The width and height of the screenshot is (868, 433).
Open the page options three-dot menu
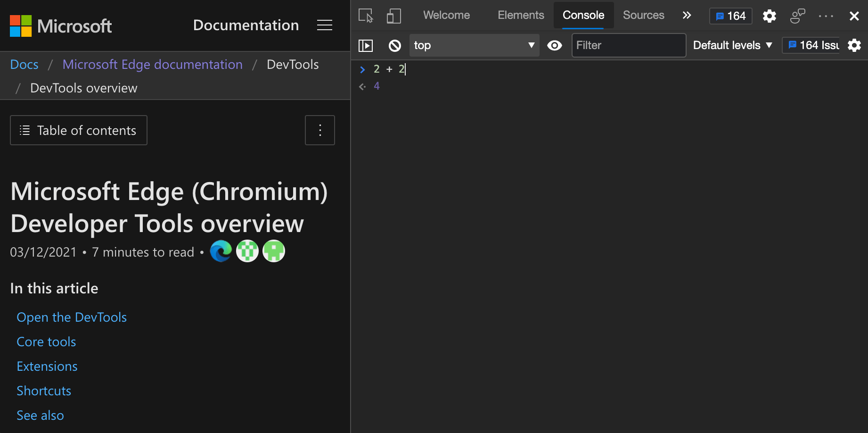pos(319,130)
